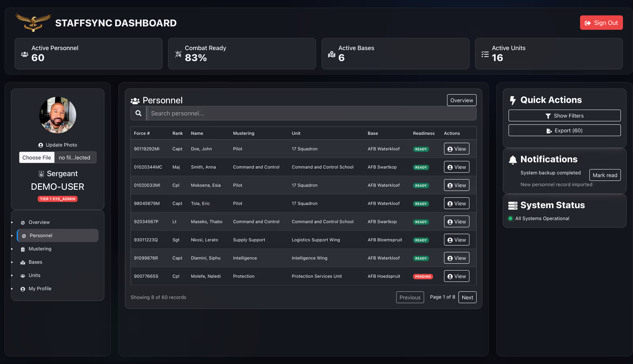Click the green operational status dot
The image size is (633, 364).
click(x=510, y=219)
